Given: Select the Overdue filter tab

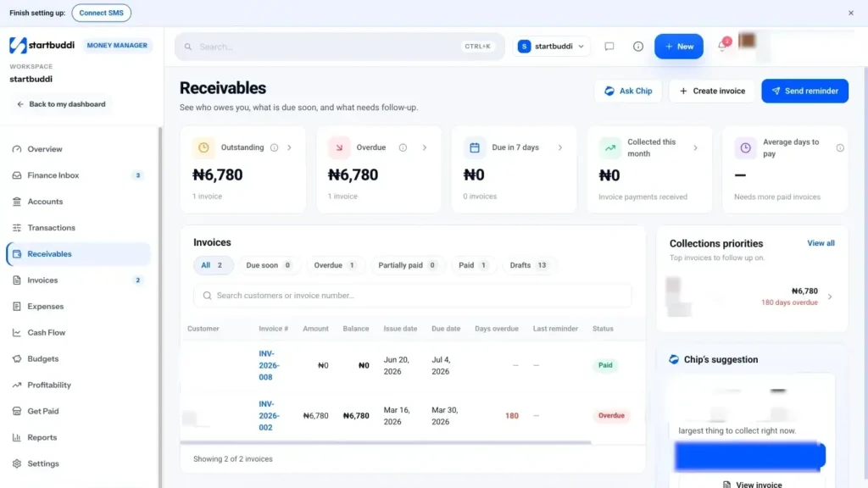Looking at the screenshot, I should (335, 265).
